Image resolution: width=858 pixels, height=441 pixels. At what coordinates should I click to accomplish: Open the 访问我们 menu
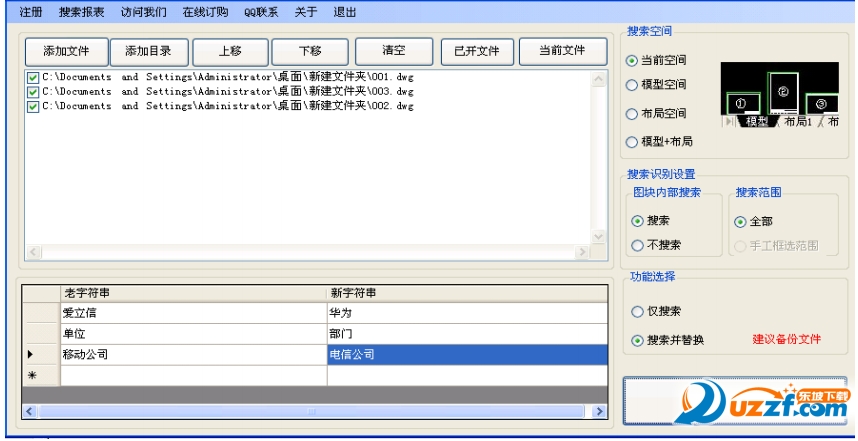tap(144, 13)
